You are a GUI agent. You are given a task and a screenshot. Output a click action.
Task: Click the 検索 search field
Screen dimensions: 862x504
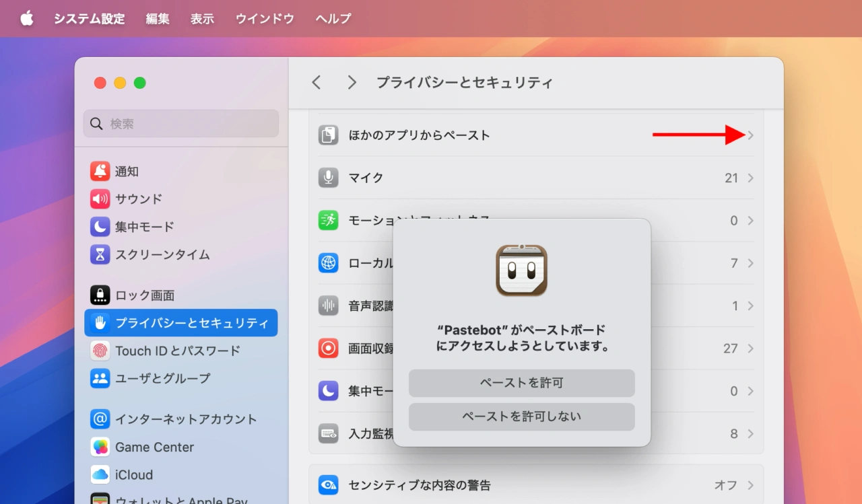pos(189,124)
